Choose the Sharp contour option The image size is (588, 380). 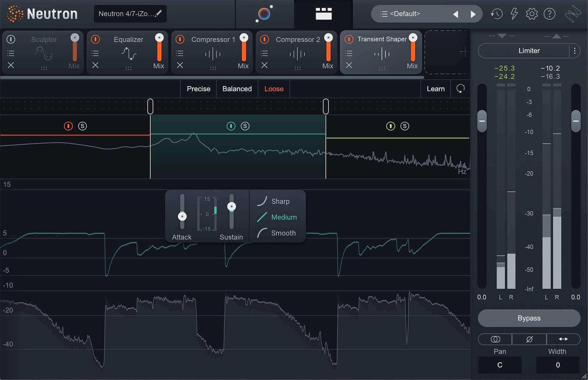[273, 201]
